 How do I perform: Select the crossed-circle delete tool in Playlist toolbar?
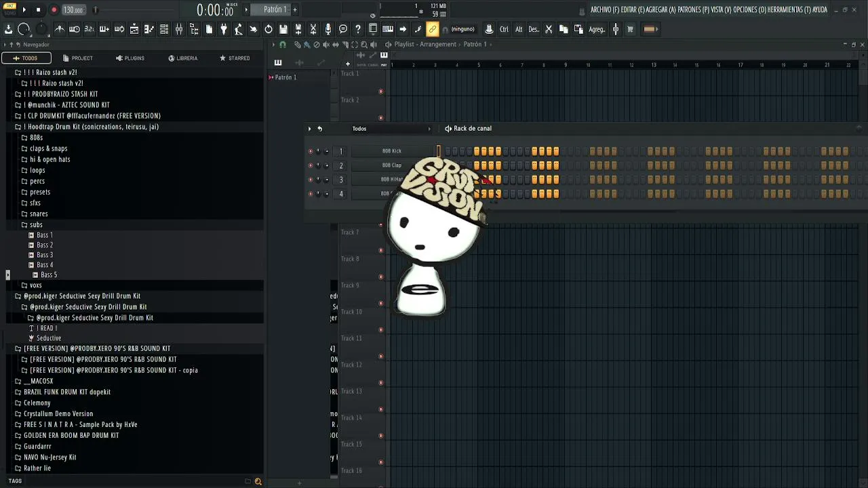point(316,44)
